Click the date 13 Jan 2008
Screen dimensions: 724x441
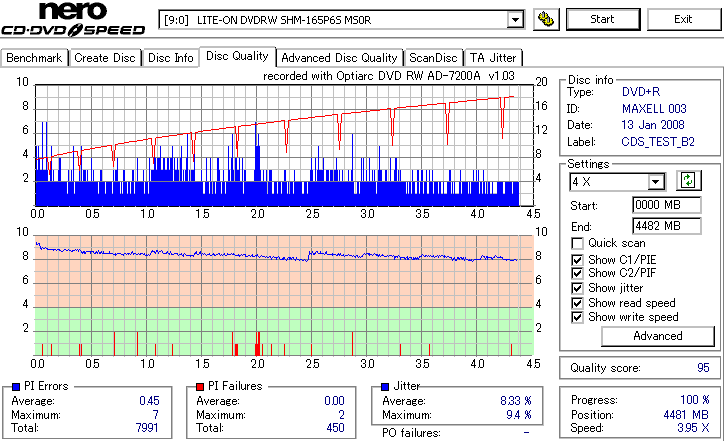click(653, 125)
